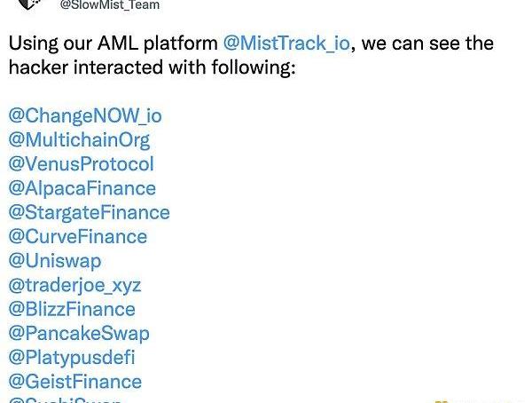Screen dimensions: 532x403
Task: Open the @PancakeSwap profile
Action: click(79, 333)
